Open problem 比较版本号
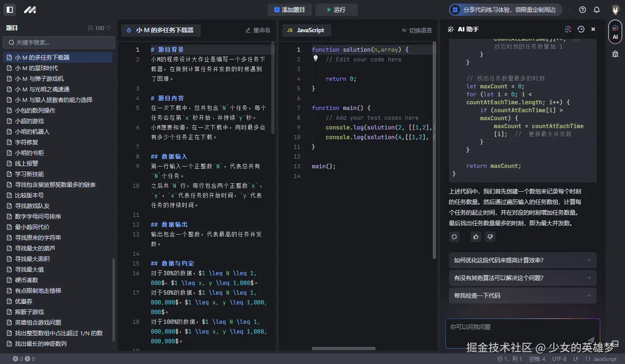 click(x=58, y=195)
